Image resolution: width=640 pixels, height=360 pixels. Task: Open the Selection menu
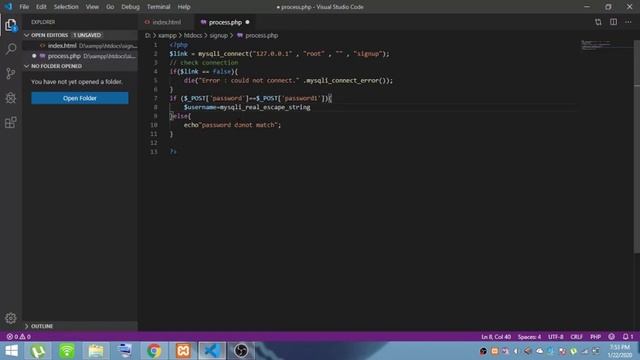[66, 7]
